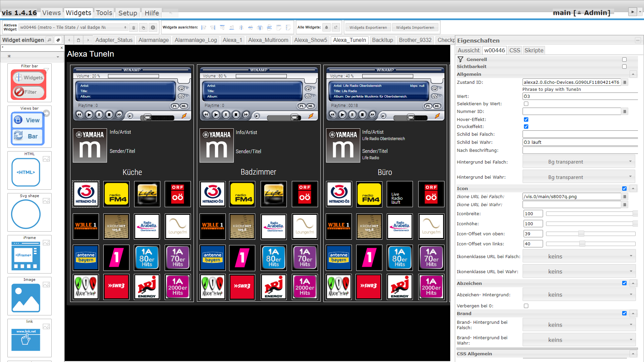Open Ikonenklasse URL bei Falsch dropdown
Image resolution: width=644 pixels, height=362 pixels.
579,256
